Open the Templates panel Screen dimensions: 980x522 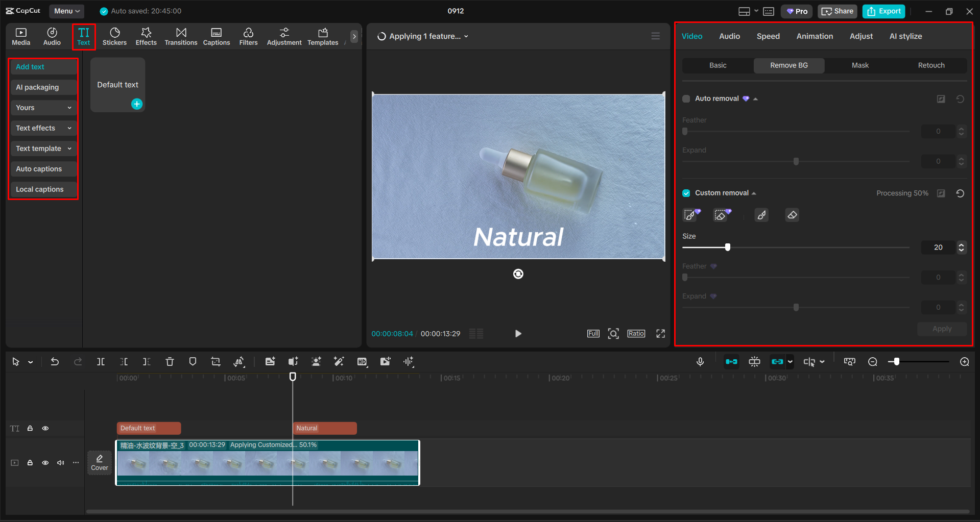[x=322, y=36]
